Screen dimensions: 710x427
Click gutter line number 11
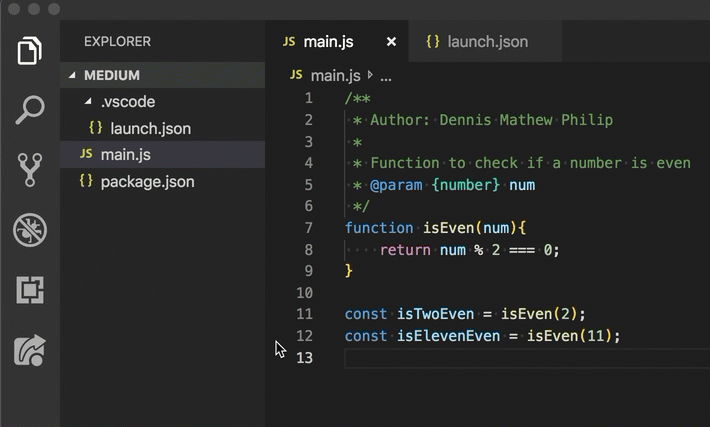(x=304, y=314)
